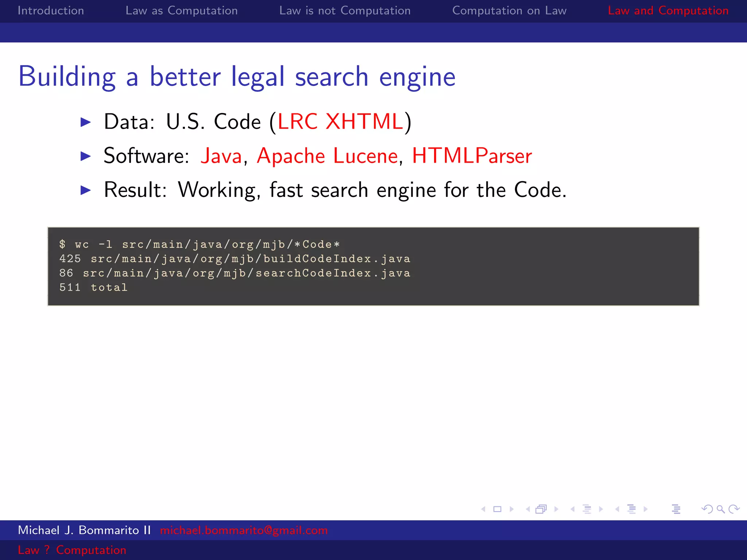The height and width of the screenshot is (560, 747).
Task: Click the slide title 'Building a better legal search engine'
Action: tap(237, 77)
